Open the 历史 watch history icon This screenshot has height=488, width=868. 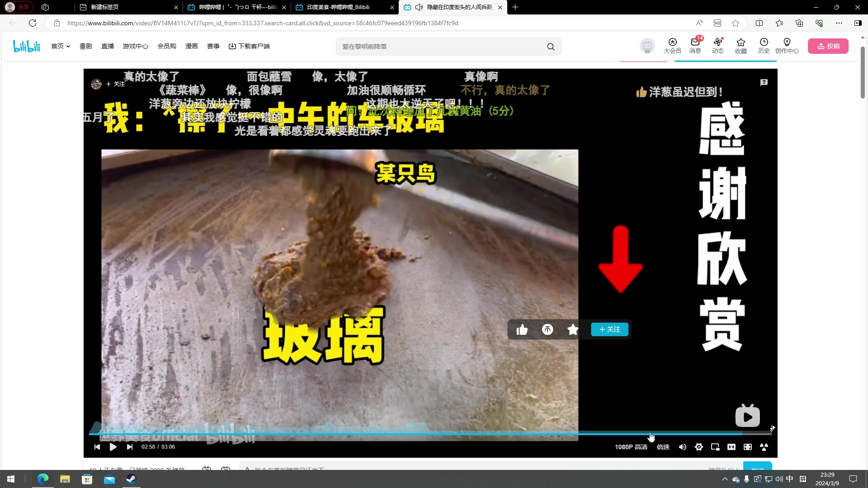pos(764,45)
